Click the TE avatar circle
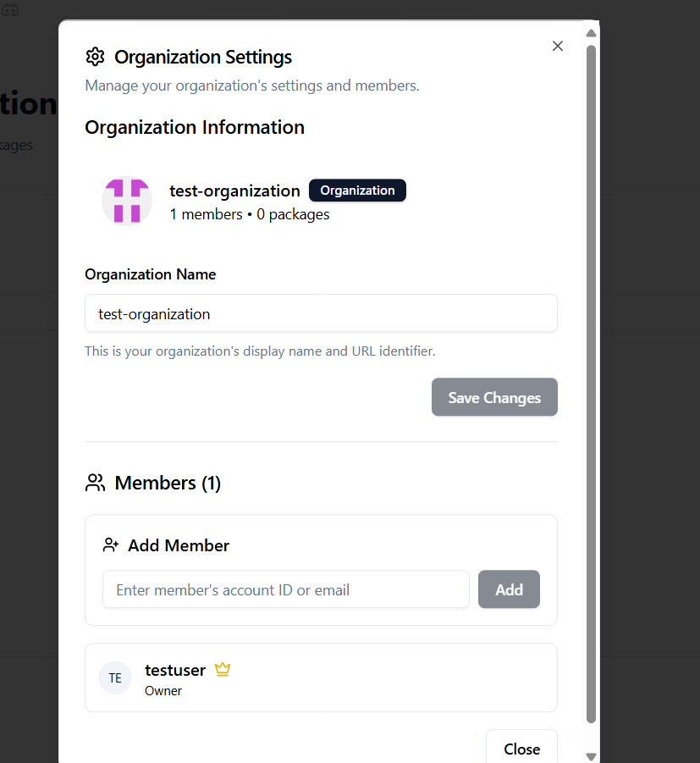 point(115,677)
